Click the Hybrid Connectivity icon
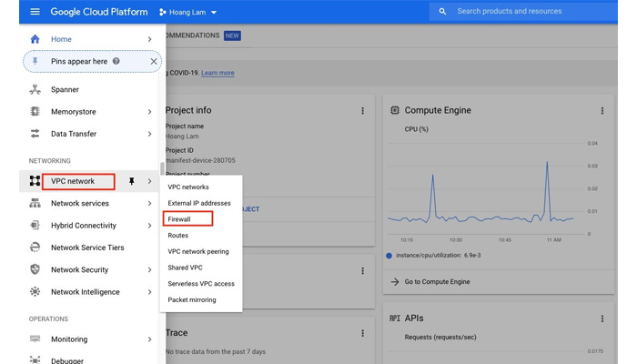 tap(35, 225)
